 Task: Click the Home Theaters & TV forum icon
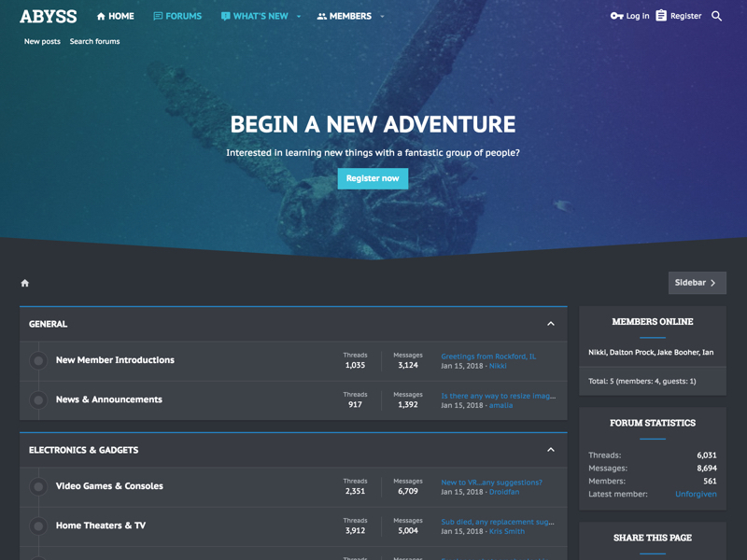(38, 525)
